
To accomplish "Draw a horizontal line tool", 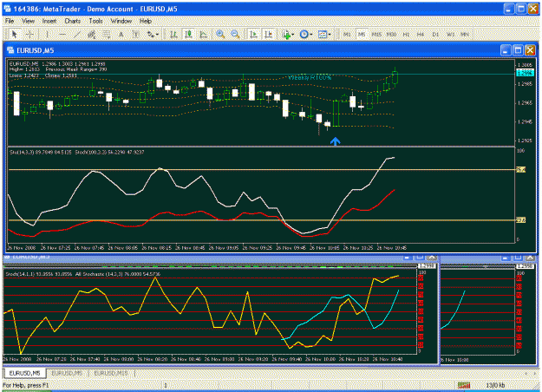I will tap(62, 34).
